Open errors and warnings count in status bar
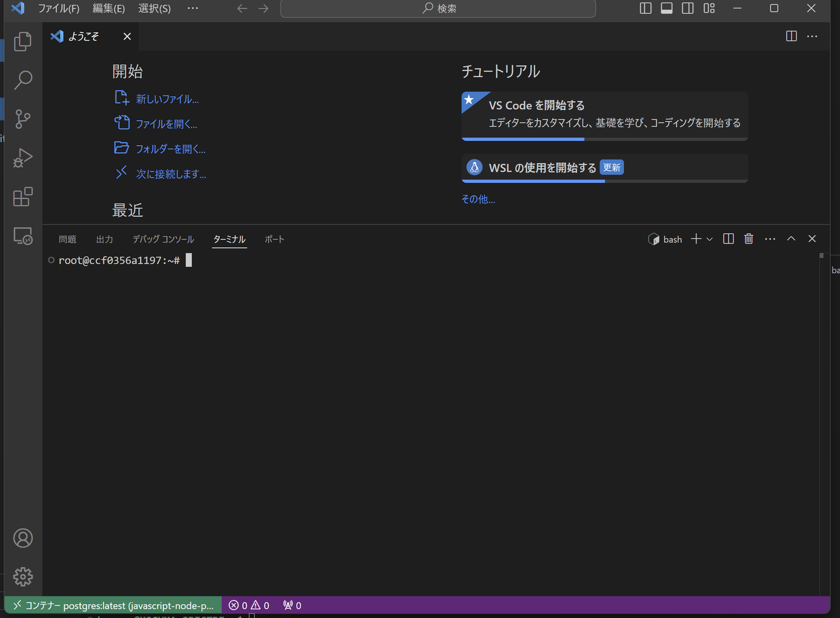840x618 pixels. 249,605
